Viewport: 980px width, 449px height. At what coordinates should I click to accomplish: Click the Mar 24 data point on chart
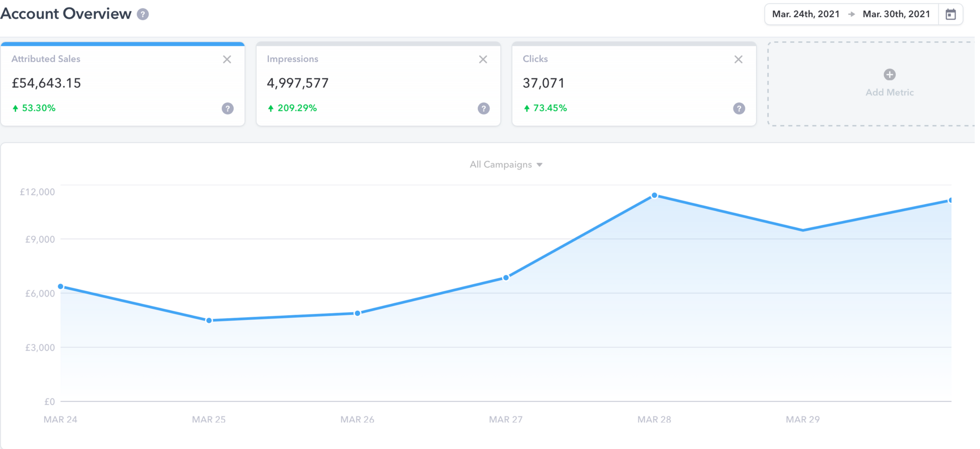61,287
